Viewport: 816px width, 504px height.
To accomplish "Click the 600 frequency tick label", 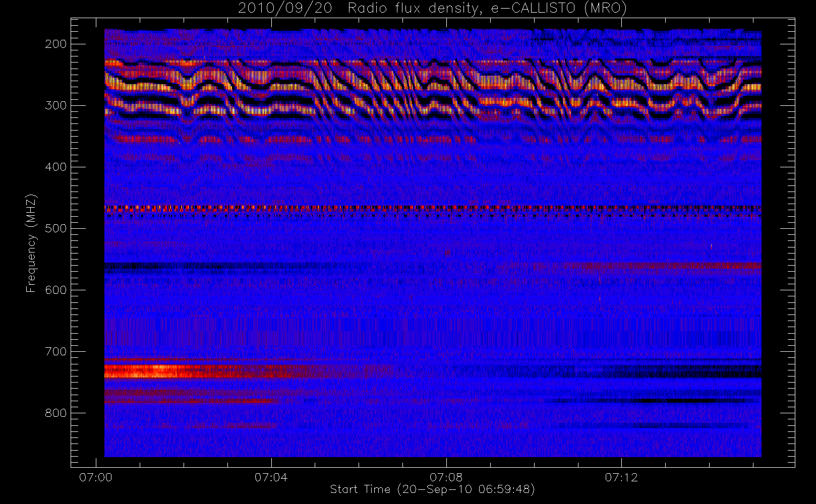I will (56, 290).
